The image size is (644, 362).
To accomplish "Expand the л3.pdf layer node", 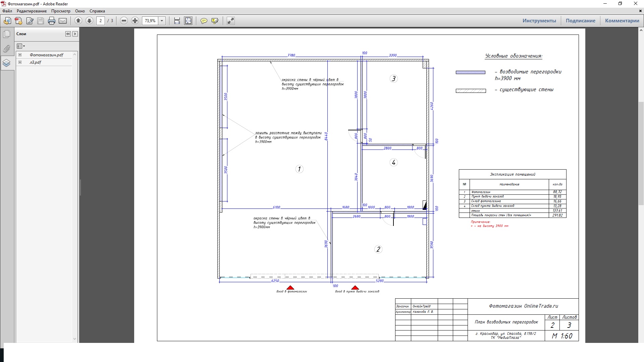I will pyautogui.click(x=20, y=62).
